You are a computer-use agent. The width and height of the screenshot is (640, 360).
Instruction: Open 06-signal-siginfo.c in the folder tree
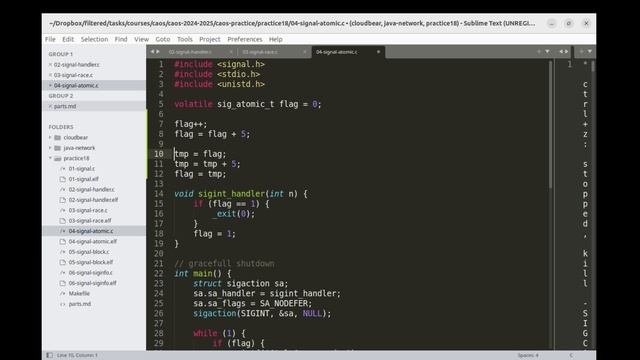(91, 273)
